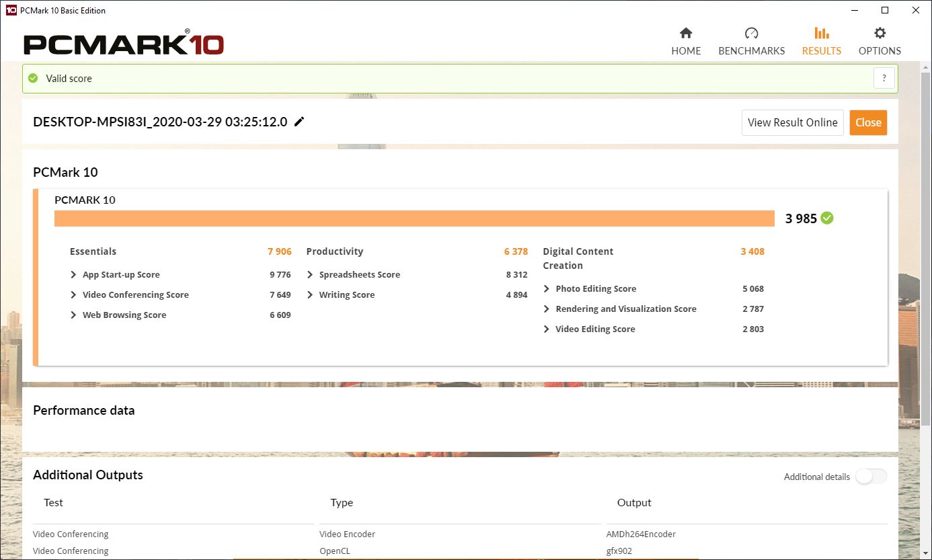The image size is (932, 560).
Task: Switch to the BENCHMARKS tab
Action: 751,41
